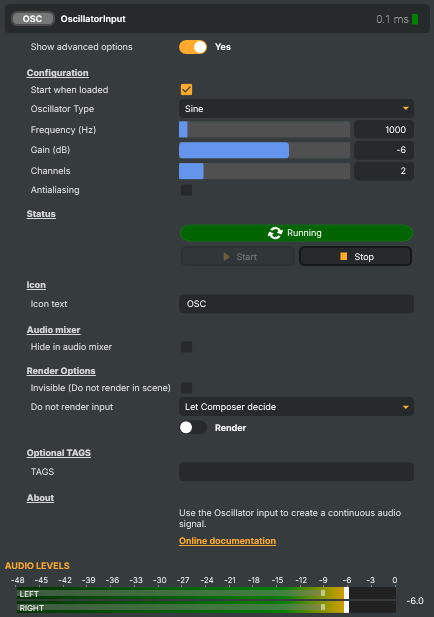Click the OSC badge icon in header
The height and width of the screenshot is (617, 434).
tap(33, 18)
